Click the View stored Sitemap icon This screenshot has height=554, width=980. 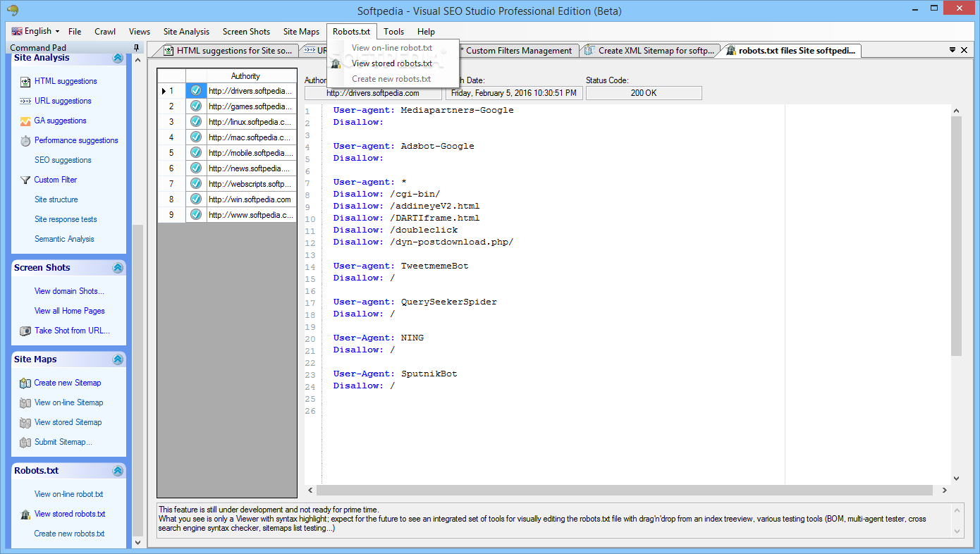tap(25, 422)
